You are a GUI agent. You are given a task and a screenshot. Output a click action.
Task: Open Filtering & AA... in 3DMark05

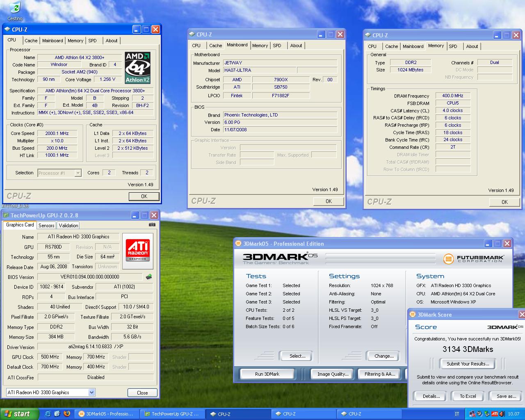coord(380,374)
